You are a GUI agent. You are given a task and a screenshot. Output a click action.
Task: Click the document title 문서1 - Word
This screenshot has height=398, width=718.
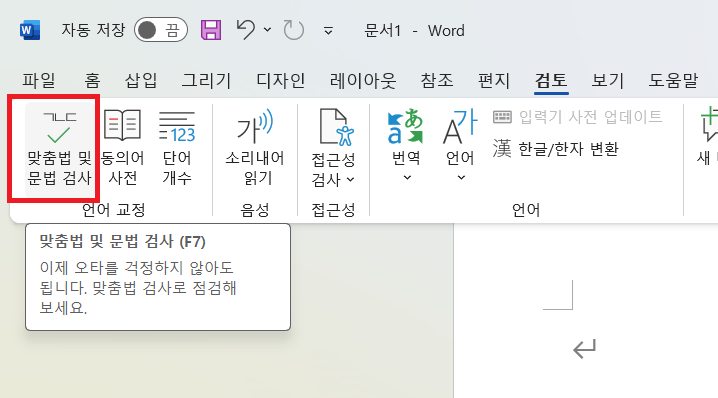coord(414,31)
